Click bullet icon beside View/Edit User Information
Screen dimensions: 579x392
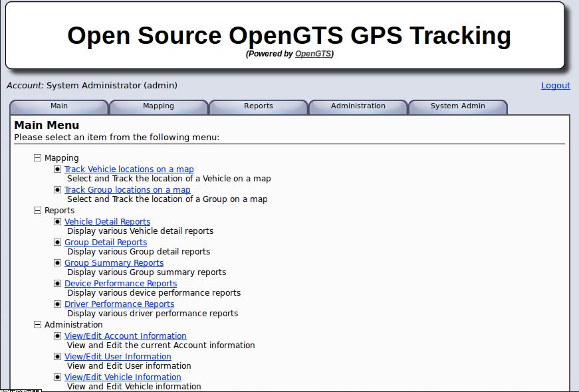pyautogui.click(x=57, y=357)
